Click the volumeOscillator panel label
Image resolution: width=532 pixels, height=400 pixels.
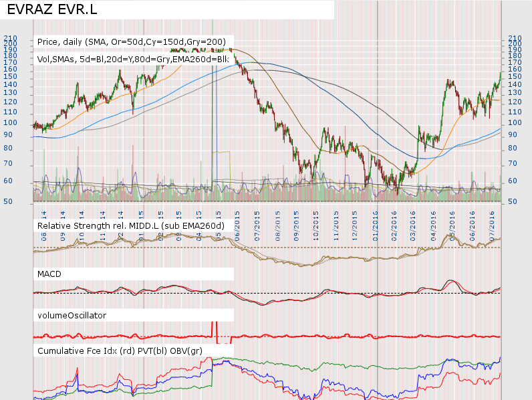tap(72, 316)
